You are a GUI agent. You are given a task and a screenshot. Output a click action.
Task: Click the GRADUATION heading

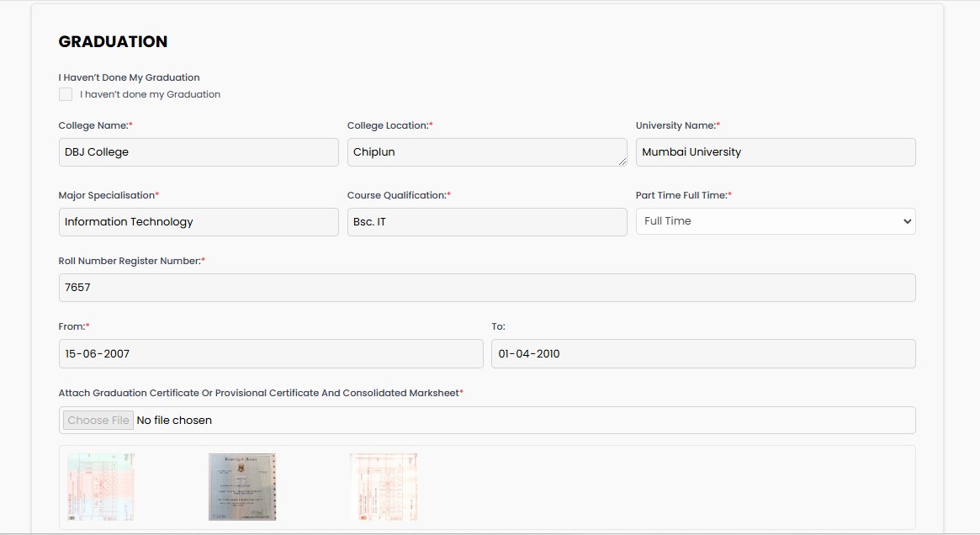(x=113, y=41)
